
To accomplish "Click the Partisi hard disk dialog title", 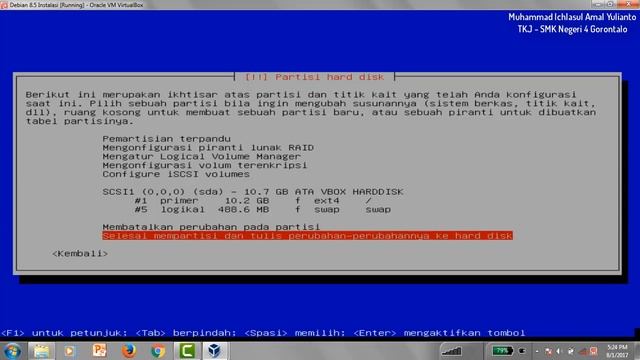I will [x=314, y=77].
